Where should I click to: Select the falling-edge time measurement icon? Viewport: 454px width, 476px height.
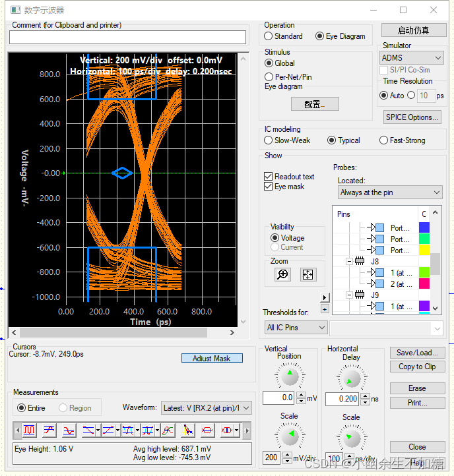pos(88,430)
